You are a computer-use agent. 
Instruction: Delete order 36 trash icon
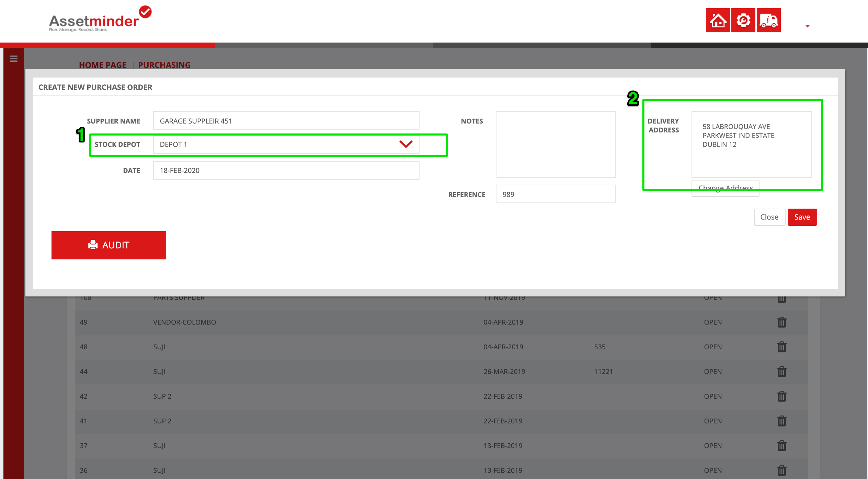pos(781,470)
